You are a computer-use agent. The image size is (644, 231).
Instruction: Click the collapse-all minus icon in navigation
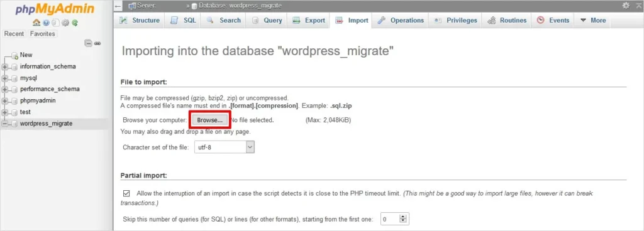pos(88,43)
